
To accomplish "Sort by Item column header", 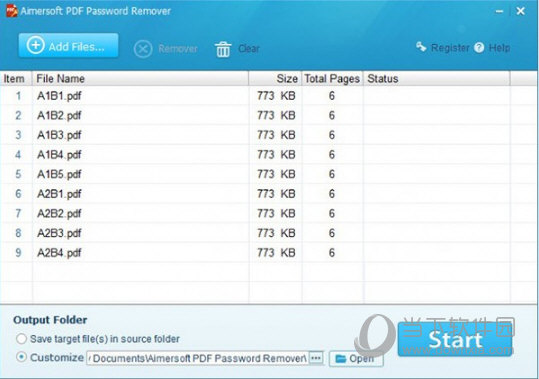I will point(16,79).
